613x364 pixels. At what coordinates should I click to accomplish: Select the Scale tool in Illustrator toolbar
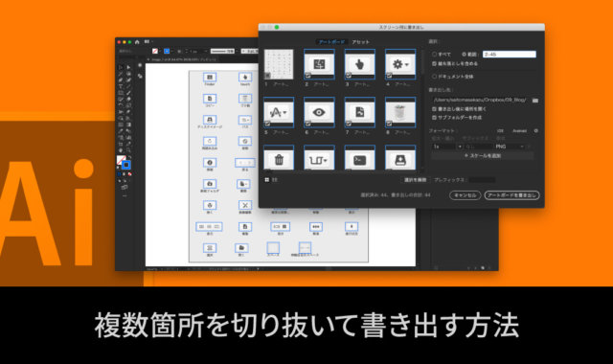(x=128, y=105)
